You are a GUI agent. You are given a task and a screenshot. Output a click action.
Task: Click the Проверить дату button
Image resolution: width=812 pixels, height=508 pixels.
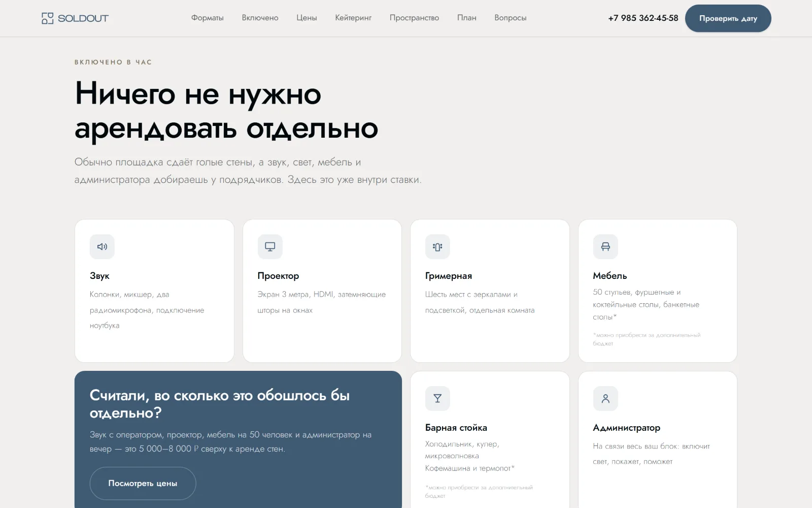[728, 18]
